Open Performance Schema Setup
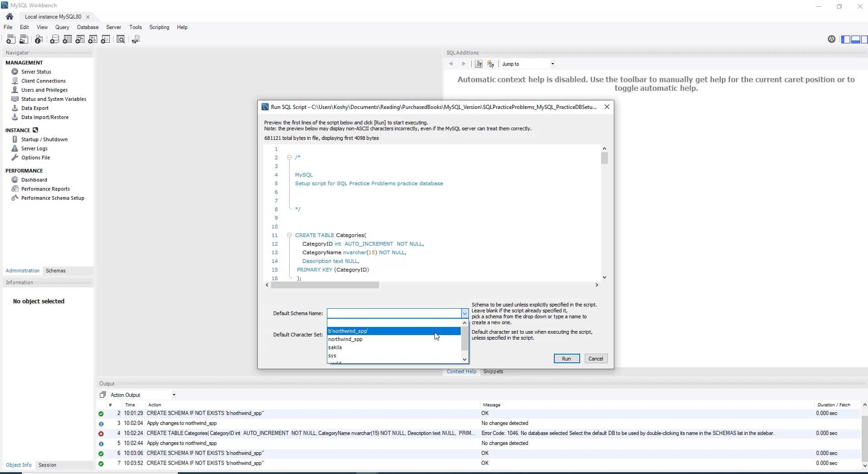The width and height of the screenshot is (868, 474). pos(53,198)
